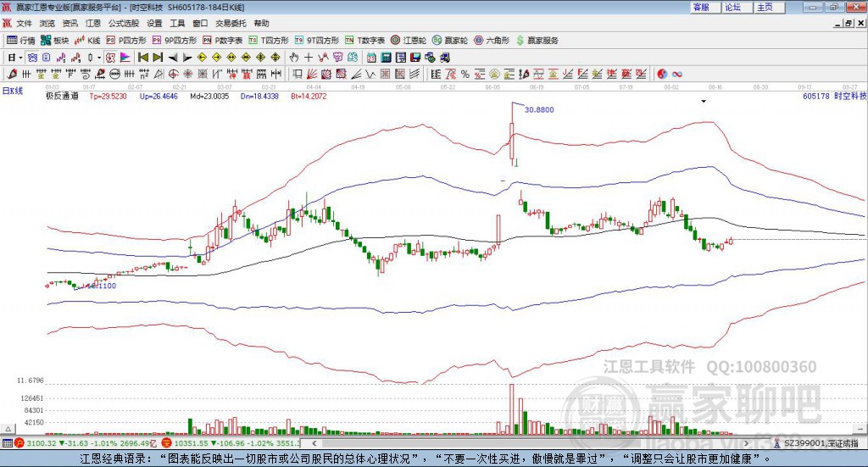Click the first yellow diamond arrow icon
868x467 pixels.
[x=202, y=58]
